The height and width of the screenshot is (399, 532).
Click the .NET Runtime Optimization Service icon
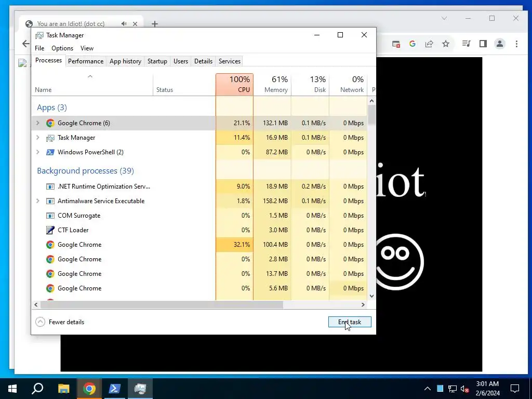(x=50, y=187)
